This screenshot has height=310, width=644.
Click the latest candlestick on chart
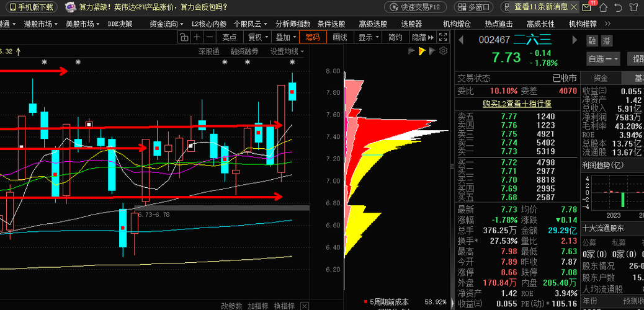coord(292,92)
